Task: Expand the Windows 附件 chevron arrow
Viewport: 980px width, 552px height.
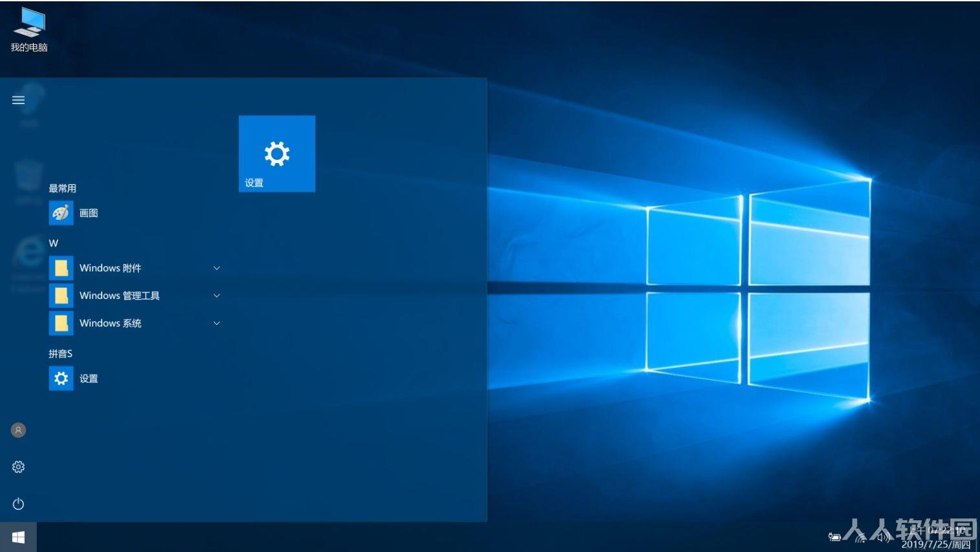Action: 217,268
